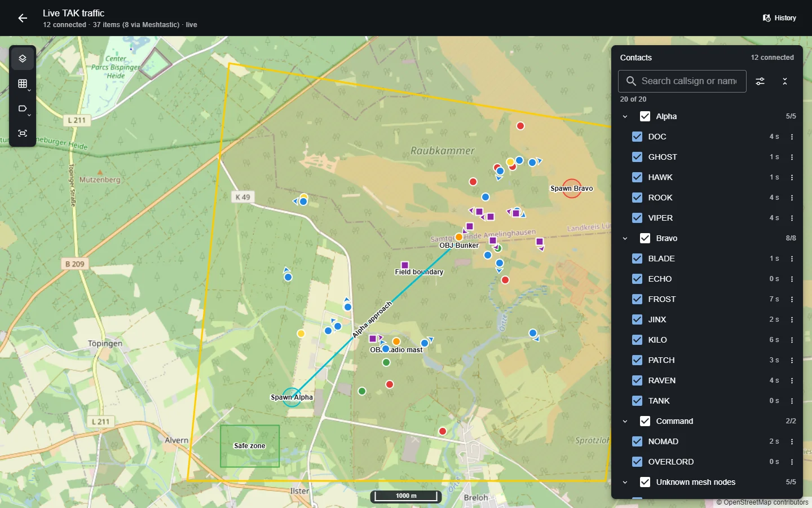Toggle DOC contact visibility checkbox
The image size is (812, 508).
pyautogui.click(x=637, y=137)
